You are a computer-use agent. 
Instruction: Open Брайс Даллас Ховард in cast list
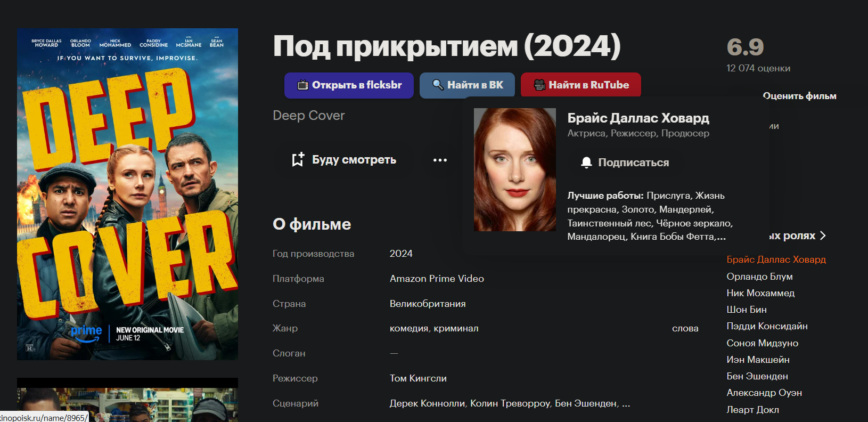(x=776, y=259)
